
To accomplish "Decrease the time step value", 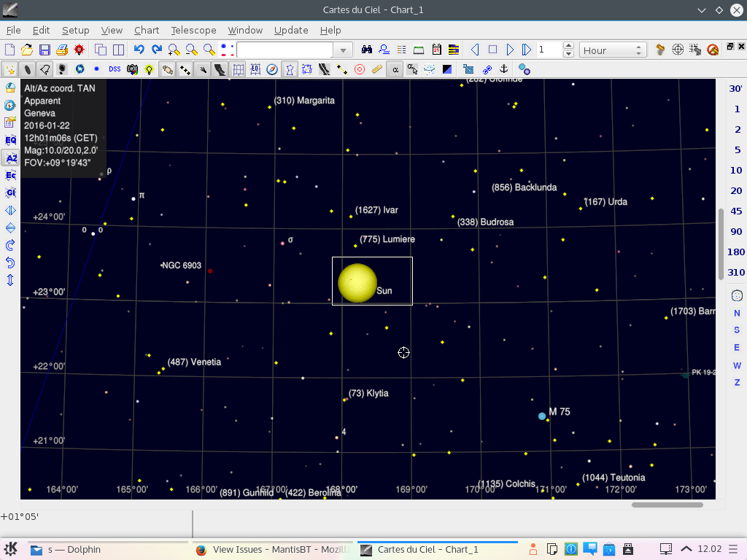I will click(x=568, y=54).
